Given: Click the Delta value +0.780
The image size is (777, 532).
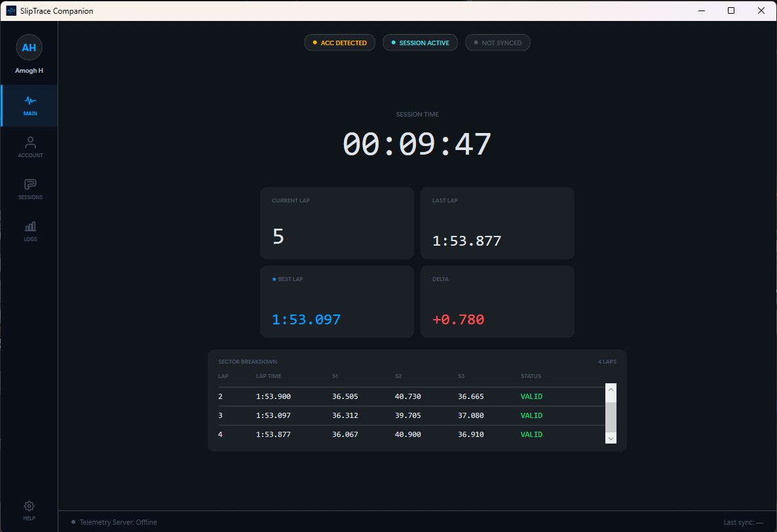Looking at the screenshot, I should (459, 320).
